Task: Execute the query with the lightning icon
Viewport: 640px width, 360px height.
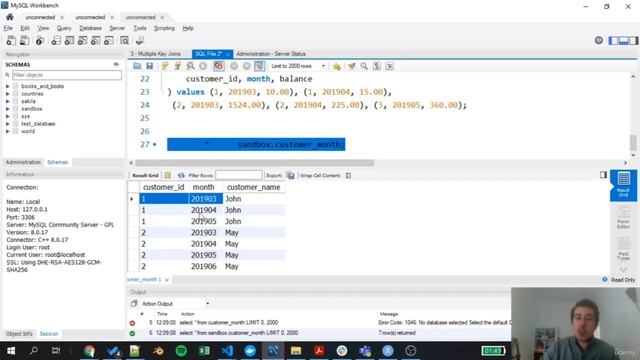Action: (x=165, y=66)
